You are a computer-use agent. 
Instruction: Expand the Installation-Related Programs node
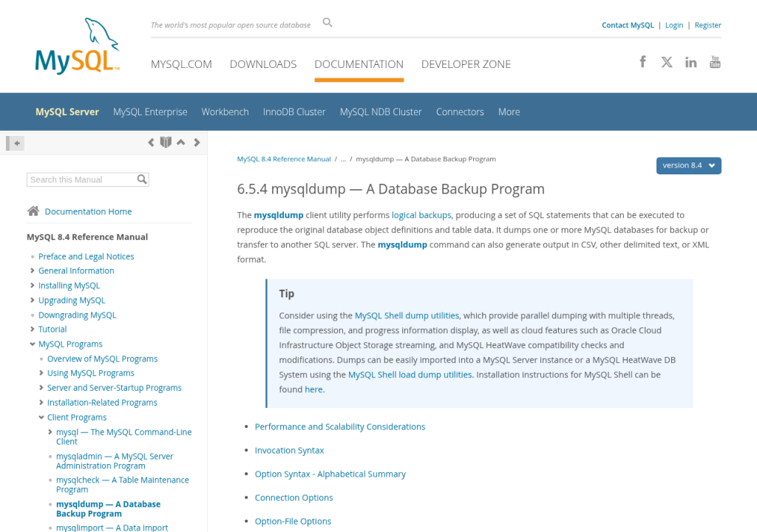point(41,403)
